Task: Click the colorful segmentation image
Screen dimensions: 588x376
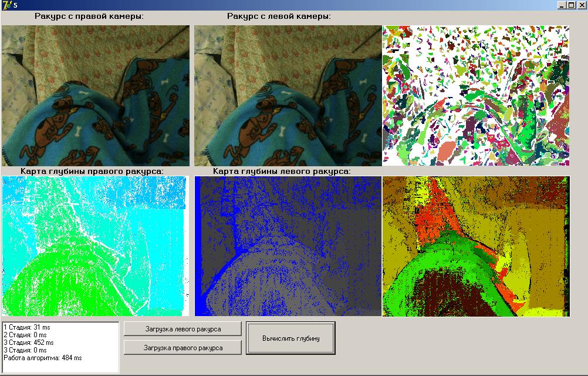Action: coord(476,96)
